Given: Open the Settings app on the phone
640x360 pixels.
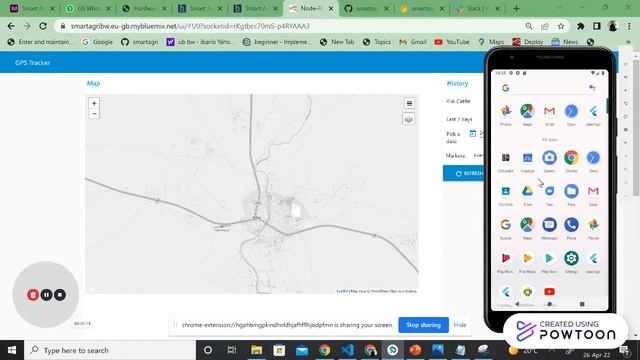Looking at the screenshot, I should tap(571, 258).
